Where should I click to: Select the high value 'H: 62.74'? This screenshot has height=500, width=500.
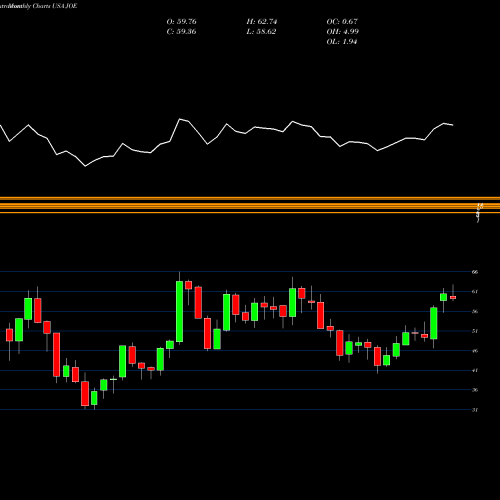click(x=262, y=22)
